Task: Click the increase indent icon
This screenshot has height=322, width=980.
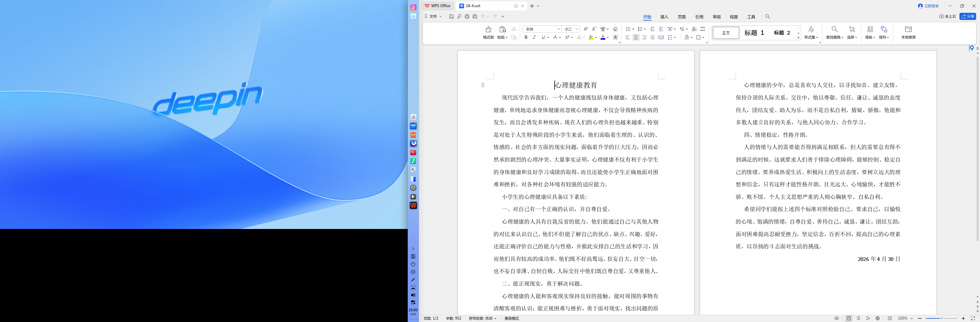Action: [x=661, y=29]
